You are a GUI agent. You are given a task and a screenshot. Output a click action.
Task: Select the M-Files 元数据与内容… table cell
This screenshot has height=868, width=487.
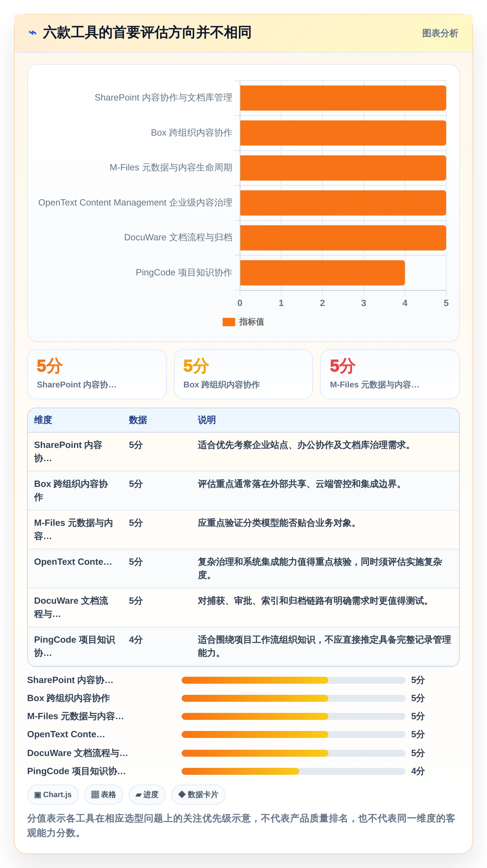click(x=75, y=530)
